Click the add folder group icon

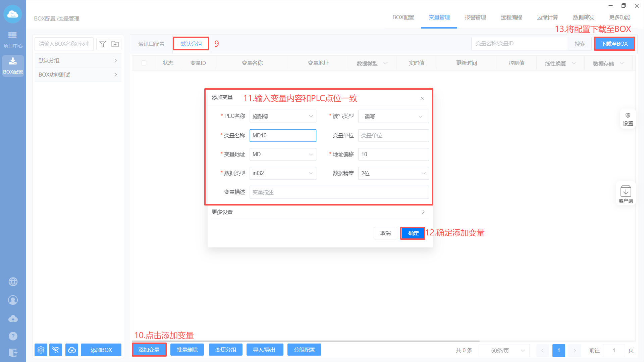pos(115,44)
